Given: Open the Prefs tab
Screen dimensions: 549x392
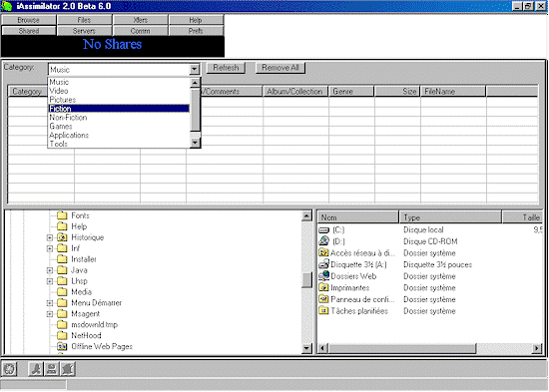Looking at the screenshot, I should [196, 31].
